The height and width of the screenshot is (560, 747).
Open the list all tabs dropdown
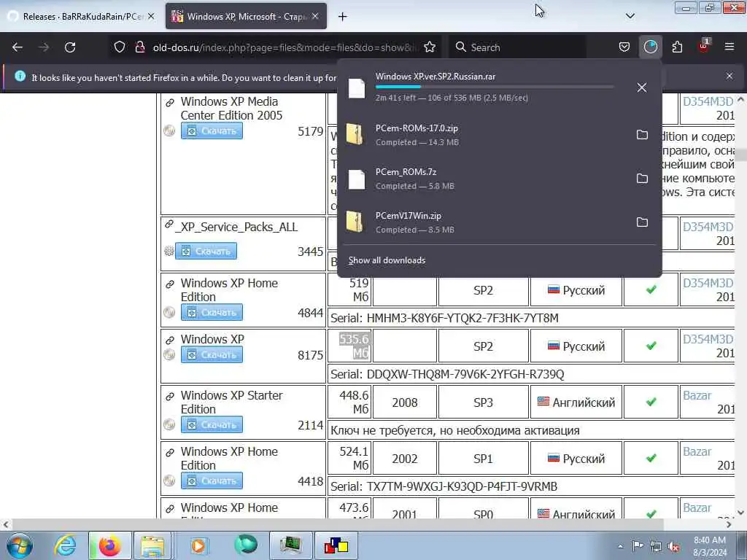click(x=630, y=16)
